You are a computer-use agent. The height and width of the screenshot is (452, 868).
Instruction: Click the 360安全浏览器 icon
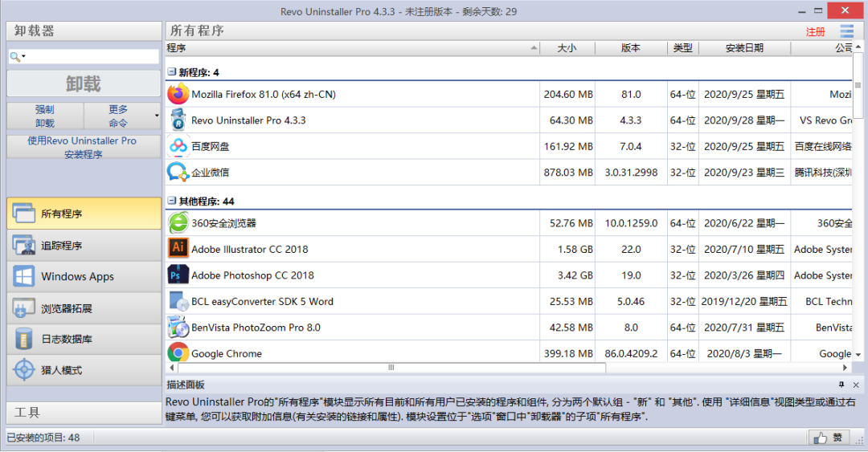[178, 223]
